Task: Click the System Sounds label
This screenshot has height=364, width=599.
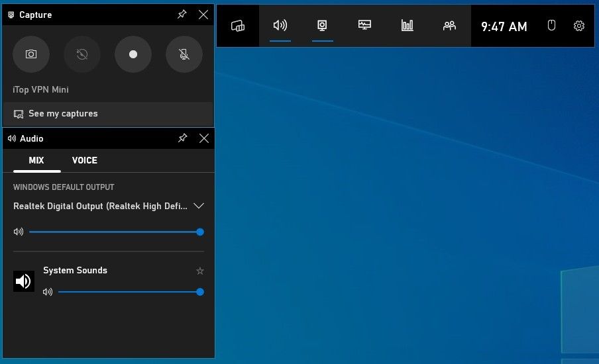Action: pyautogui.click(x=76, y=270)
